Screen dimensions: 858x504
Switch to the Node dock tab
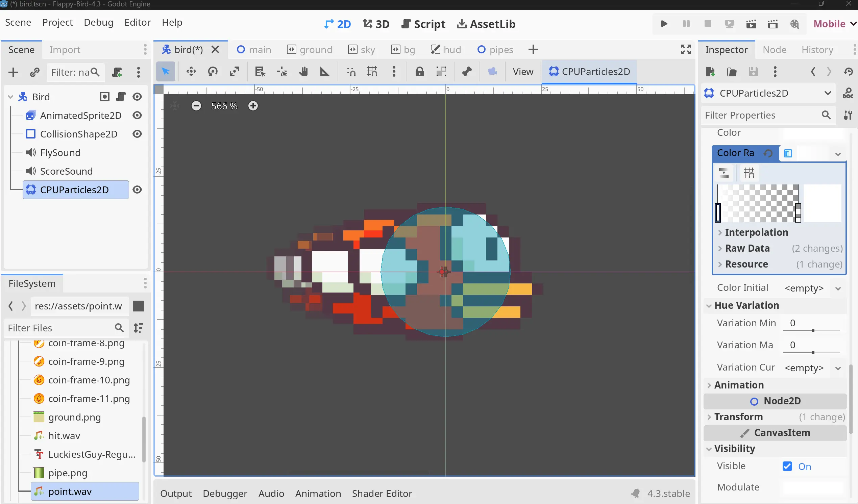tap(775, 50)
